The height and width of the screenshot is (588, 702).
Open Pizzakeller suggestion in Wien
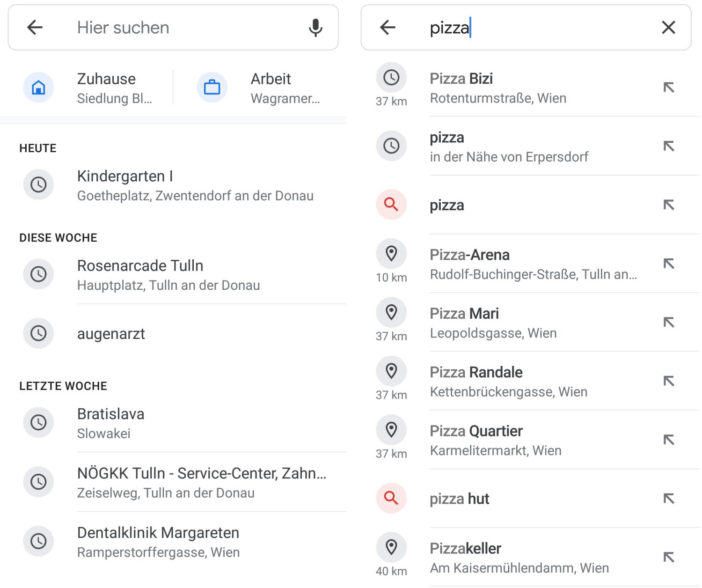click(x=519, y=558)
